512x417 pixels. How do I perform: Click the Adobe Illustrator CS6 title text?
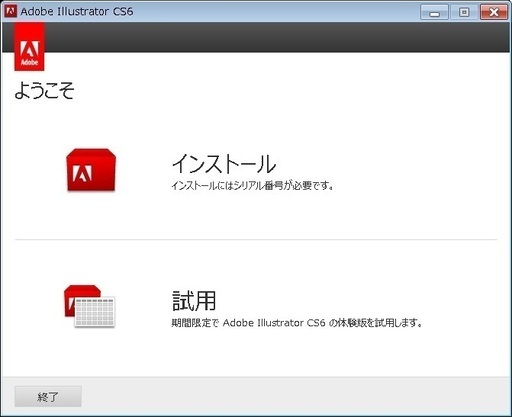[77, 11]
